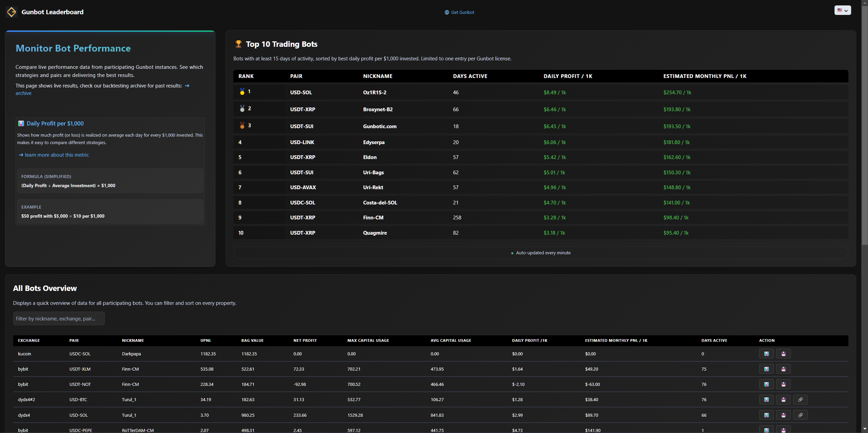Select nickname Costa-del-SOL in top 10
This screenshot has width=868, height=433.
coord(380,202)
